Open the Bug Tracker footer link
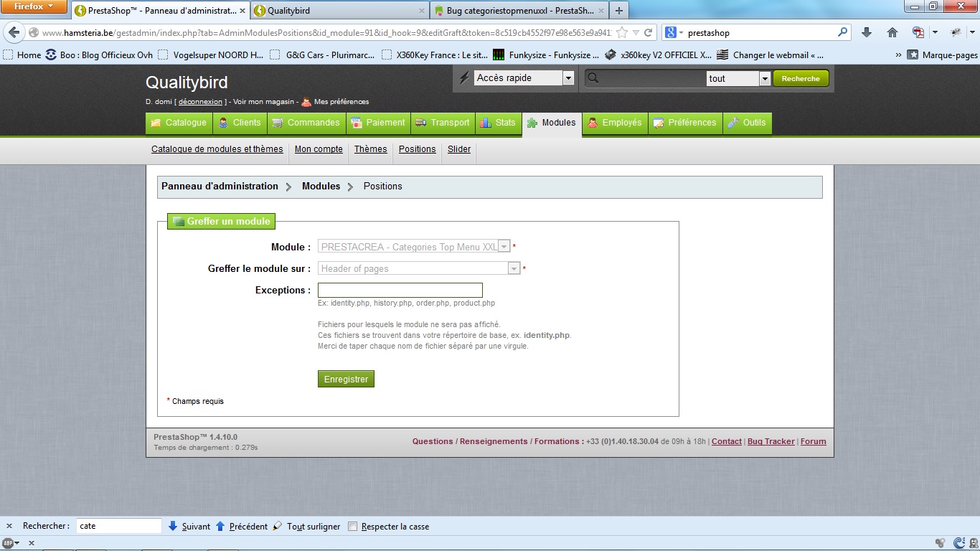This screenshot has width=980, height=551. 771,441
